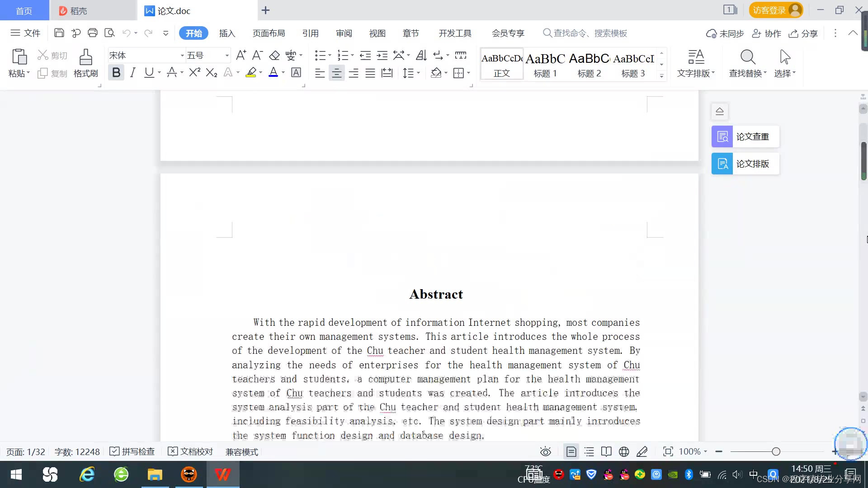The width and height of the screenshot is (868, 488).
Task: Click the clear formatting eraser icon
Action: click(274, 56)
